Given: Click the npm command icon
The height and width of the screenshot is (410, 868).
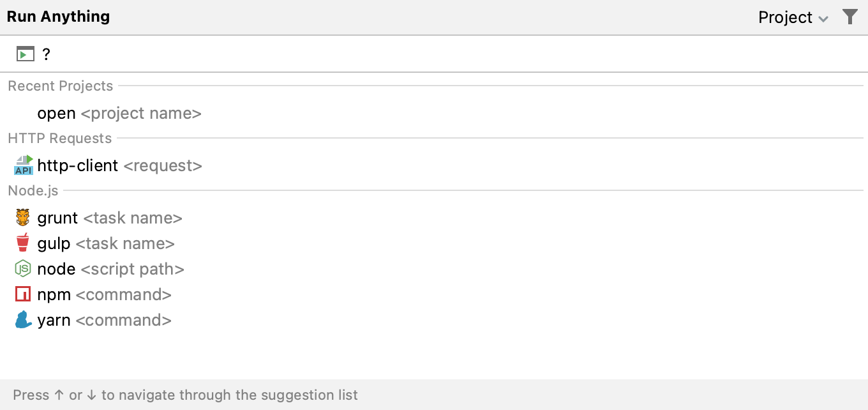Looking at the screenshot, I should coord(22,294).
